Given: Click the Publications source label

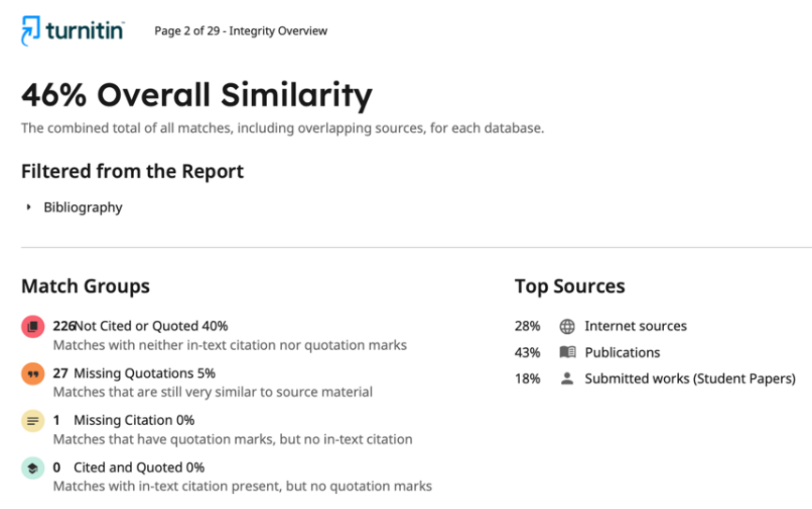Looking at the screenshot, I should pos(622,353).
